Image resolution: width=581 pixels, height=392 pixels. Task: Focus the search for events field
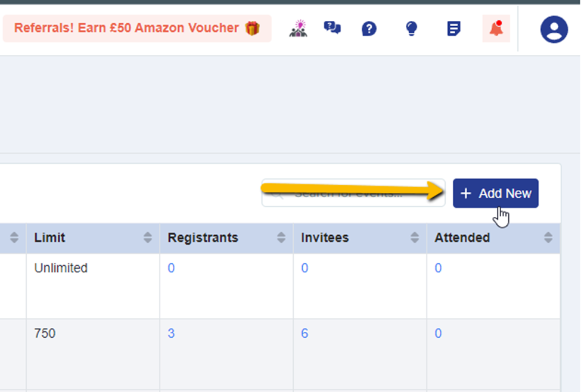pos(353,193)
